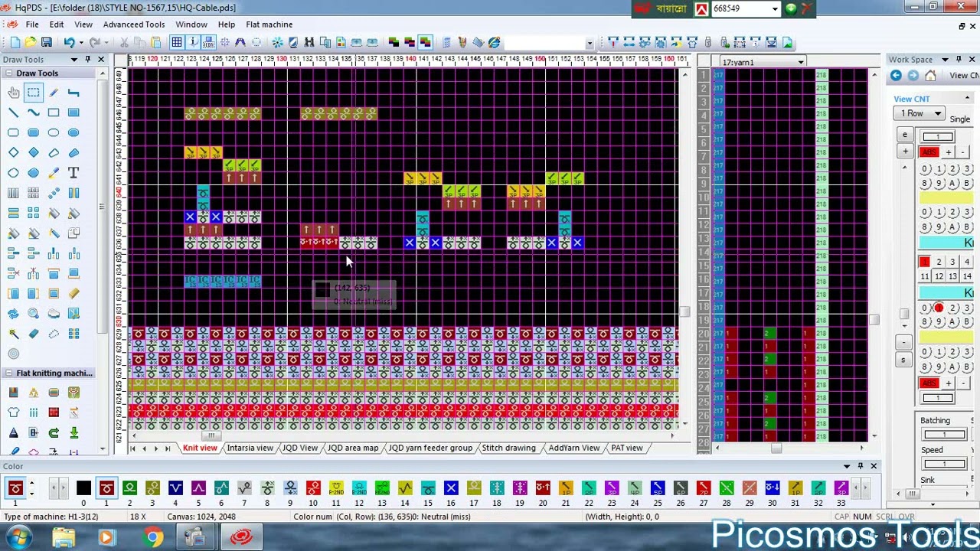Open Google Chrome from taskbar
Image resolution: width=980 pixels, height=551 pixels.
[x=152, y=538]
